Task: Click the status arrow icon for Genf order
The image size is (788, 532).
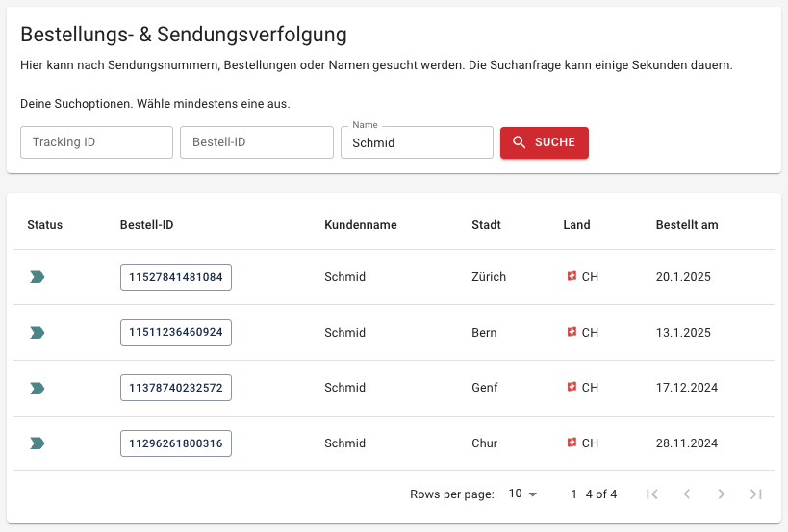Action: (38, 388)
